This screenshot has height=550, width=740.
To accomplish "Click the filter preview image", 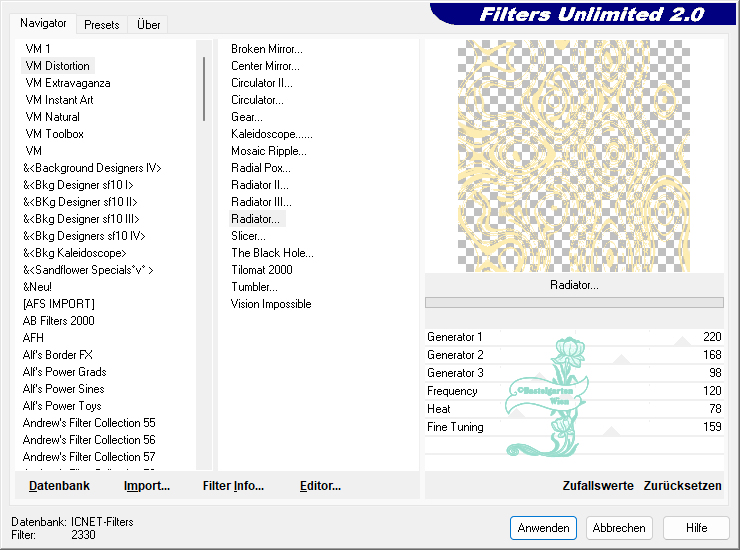I will 573,155.
